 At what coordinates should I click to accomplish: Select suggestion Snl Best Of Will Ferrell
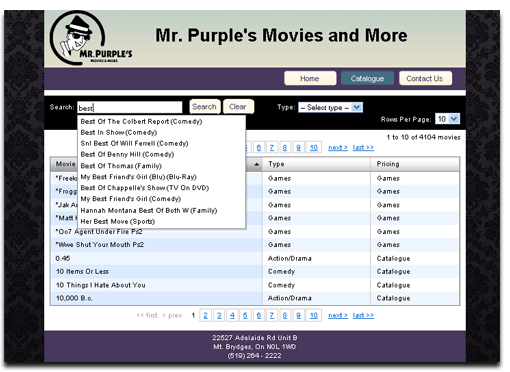click(x=134, y=144)
